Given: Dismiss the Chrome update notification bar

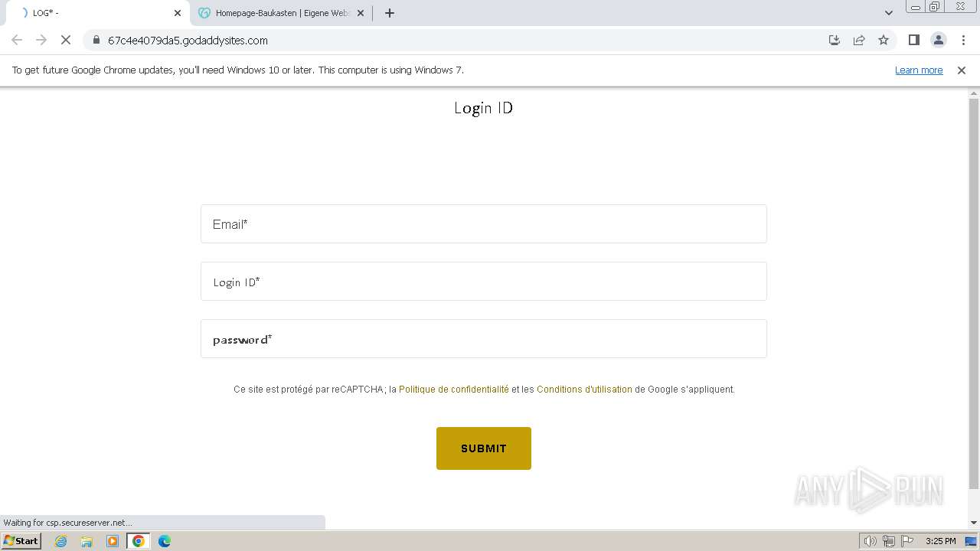Looking at the screenshot, I should [x=962, y=70].
